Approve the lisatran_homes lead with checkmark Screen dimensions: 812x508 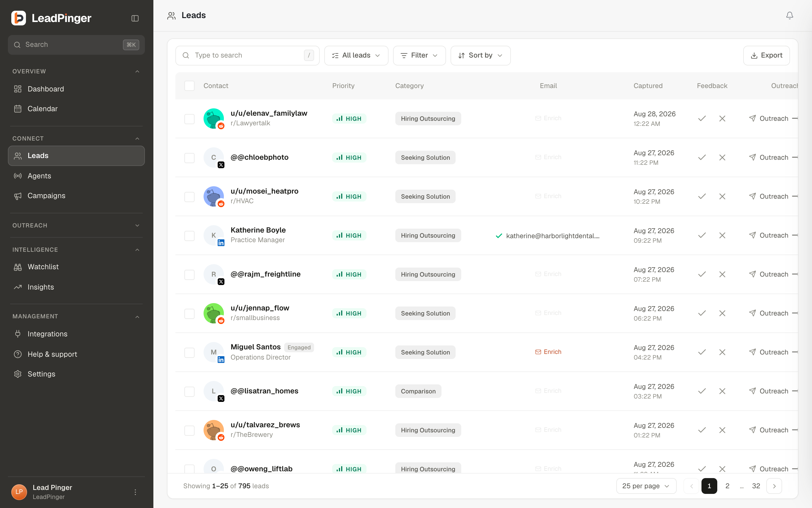coord(701,391)
